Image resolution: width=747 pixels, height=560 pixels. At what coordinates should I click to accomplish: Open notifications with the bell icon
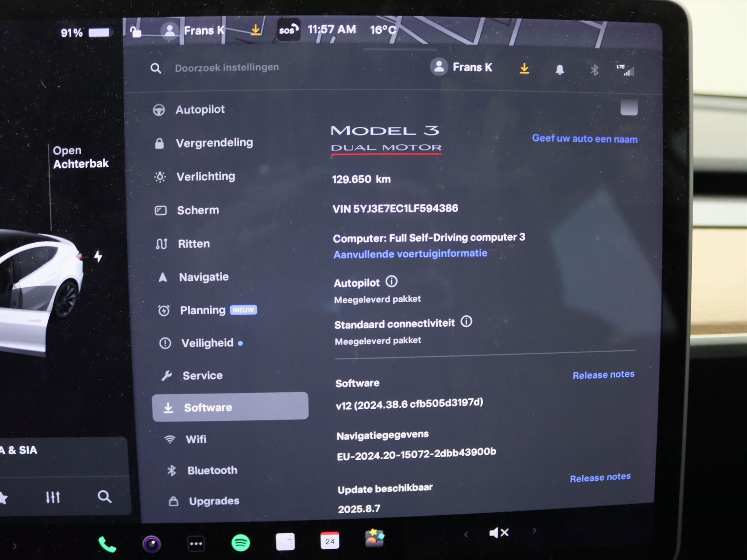pos(559,70)
